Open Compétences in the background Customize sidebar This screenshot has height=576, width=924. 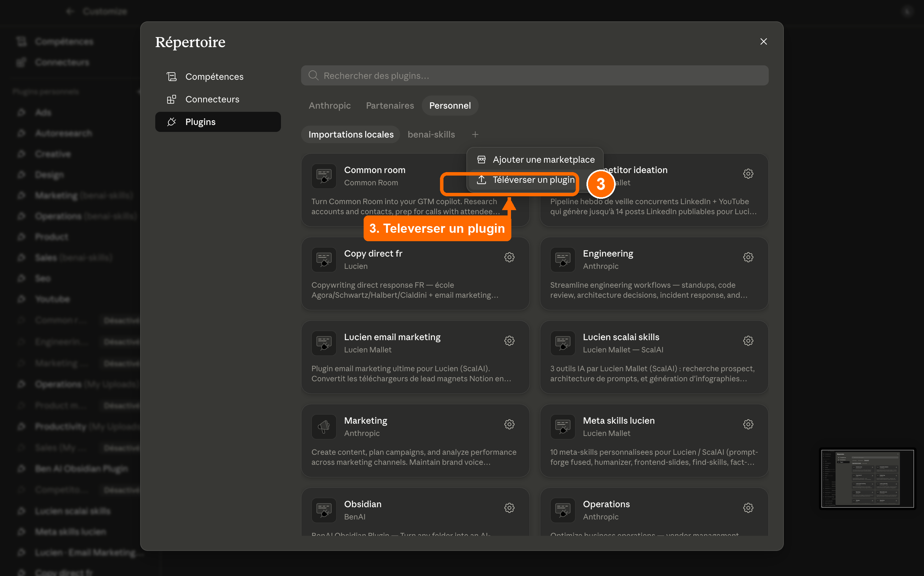coord(64,41)
